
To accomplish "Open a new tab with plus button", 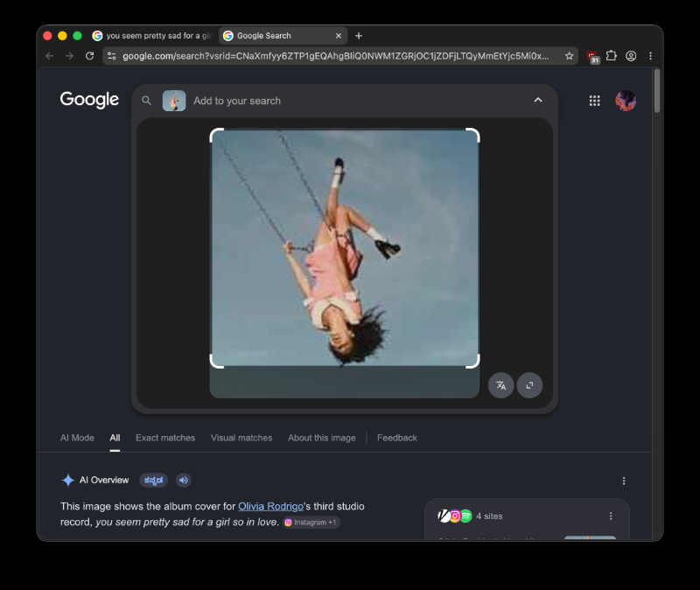I will pos(359,36).
